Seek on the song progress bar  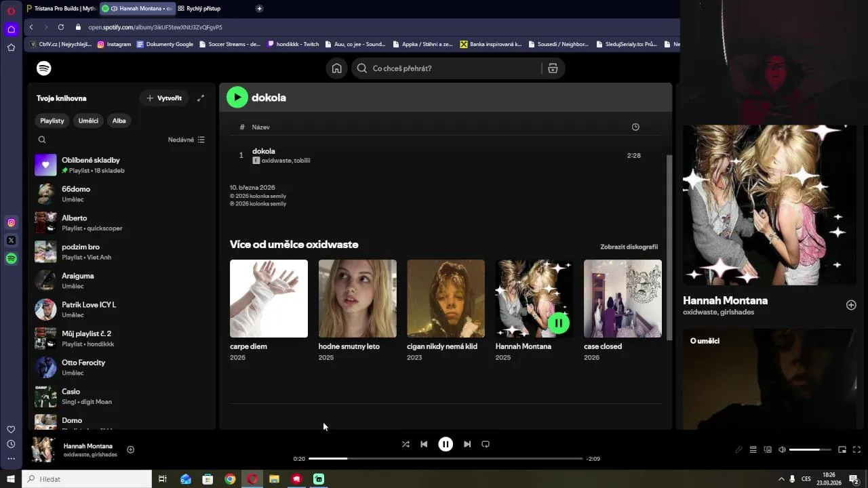coord(446,459)
